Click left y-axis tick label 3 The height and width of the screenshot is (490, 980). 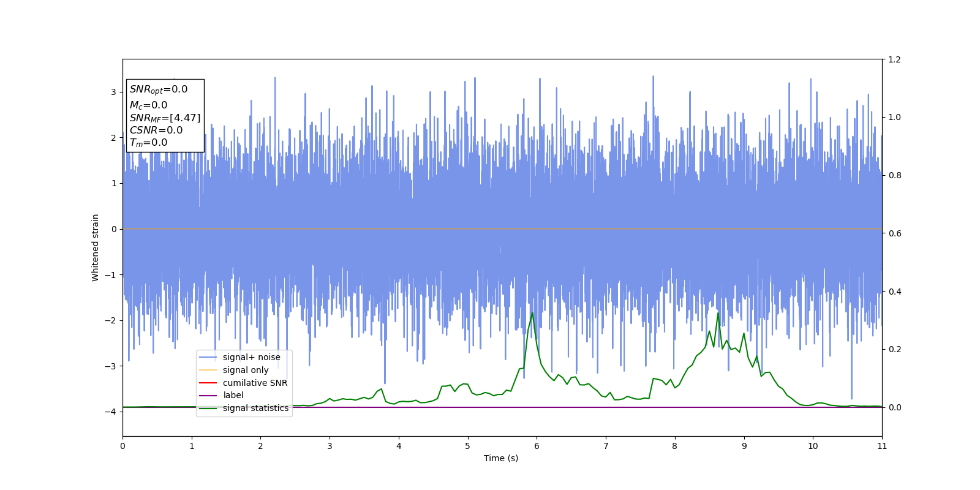pos(113,92)
